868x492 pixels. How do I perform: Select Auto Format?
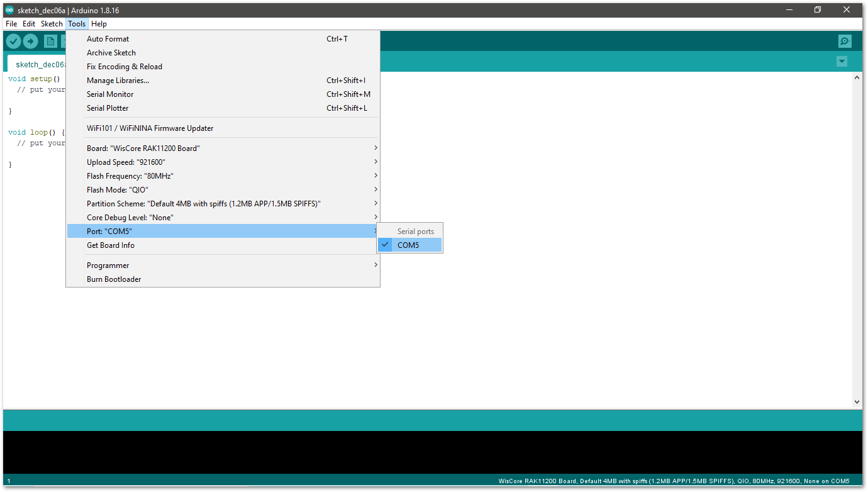223,39
